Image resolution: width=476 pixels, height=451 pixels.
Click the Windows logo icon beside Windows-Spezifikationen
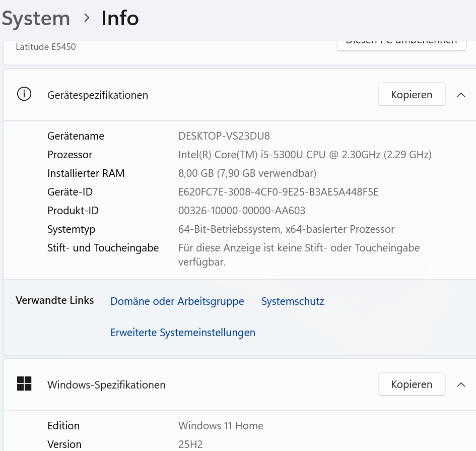[24, 383]
